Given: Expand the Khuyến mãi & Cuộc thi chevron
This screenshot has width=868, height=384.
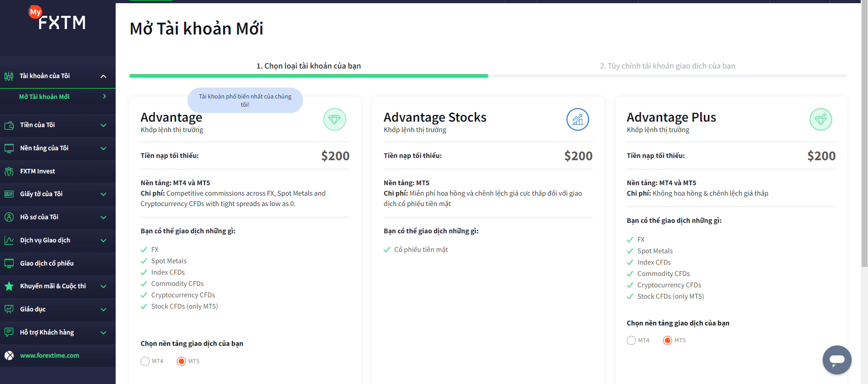Looking at the screenshot, I should 103,286.
